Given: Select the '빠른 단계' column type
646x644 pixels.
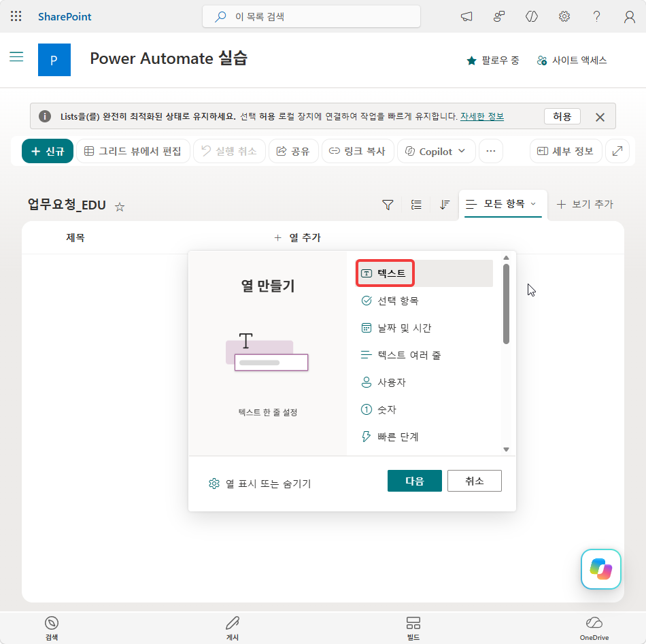Looking at the screenshot, I should [424, 437].
